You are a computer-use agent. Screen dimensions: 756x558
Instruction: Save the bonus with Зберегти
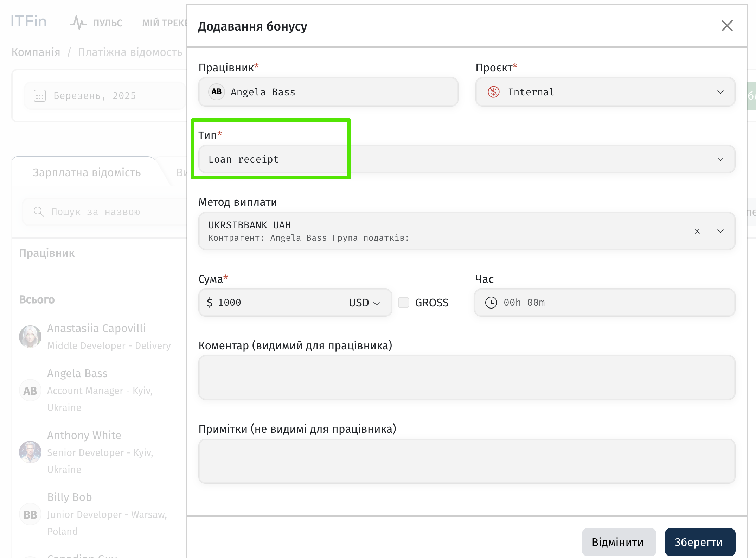[700, 542]
